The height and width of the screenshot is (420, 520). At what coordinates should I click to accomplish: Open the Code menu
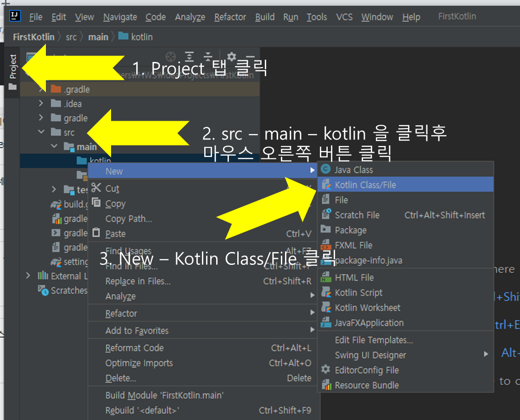tap(156, 17)
